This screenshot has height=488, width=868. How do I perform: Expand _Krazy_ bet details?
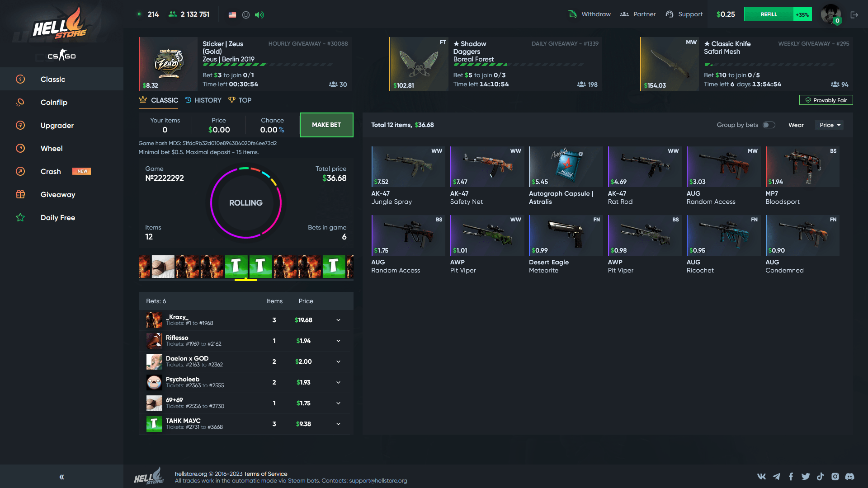click(338, 320)
